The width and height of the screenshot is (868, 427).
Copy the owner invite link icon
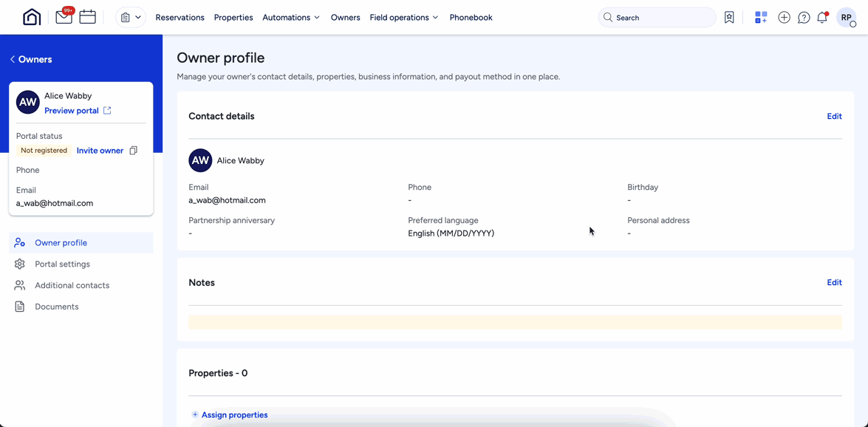[x=134, y=151]
